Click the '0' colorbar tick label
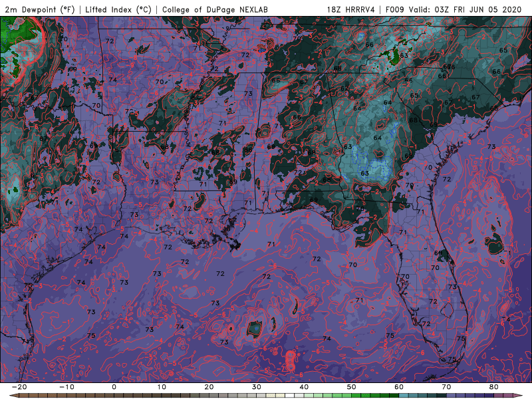Screen dimensions: 532x399 [114, 387]
